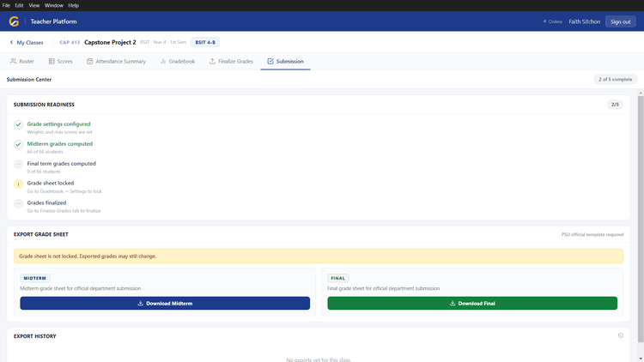
Task: Click the Download Midterm button
Action: [165, 304]
